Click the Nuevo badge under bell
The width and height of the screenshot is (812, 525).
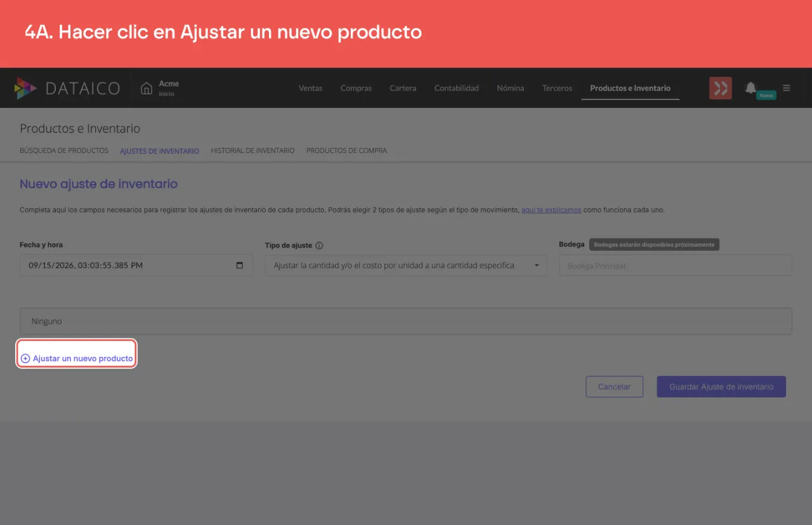pyautogui.click(x=766, y=95)
